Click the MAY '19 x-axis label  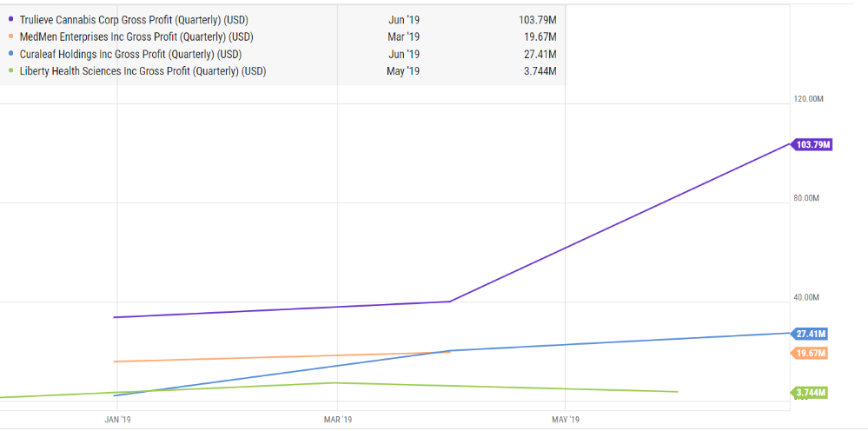(565, 420)
